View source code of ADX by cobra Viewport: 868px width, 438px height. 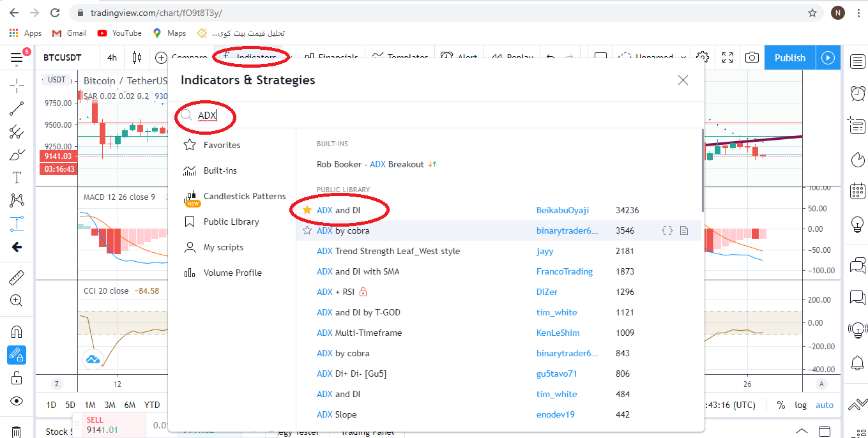pyautogui.click(x=667, y=230)
